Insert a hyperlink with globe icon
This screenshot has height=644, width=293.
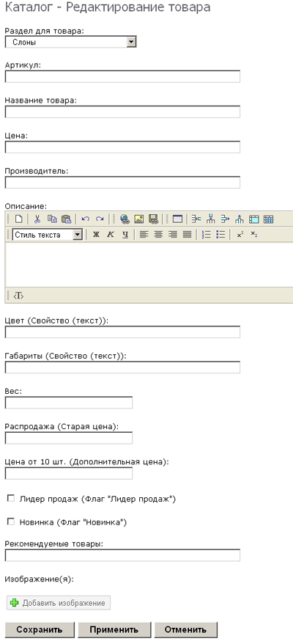pyautogui.click(x=125, y=219)
